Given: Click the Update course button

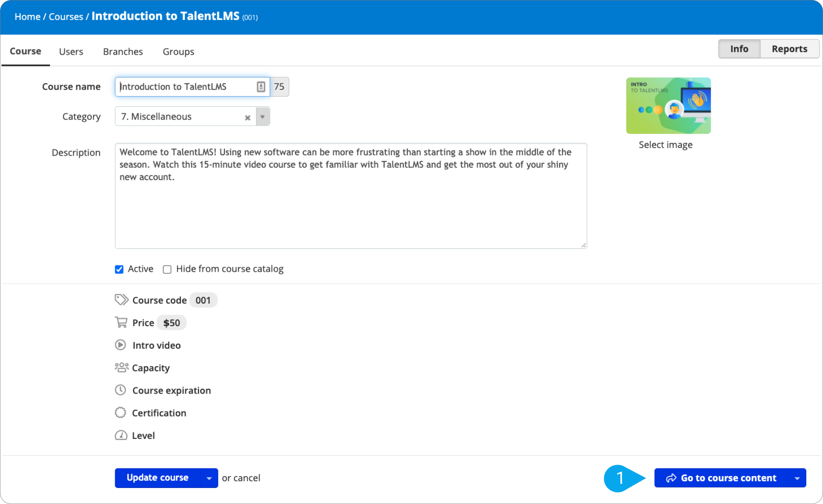Looking at the screenshot, I should tap(157, 478).
